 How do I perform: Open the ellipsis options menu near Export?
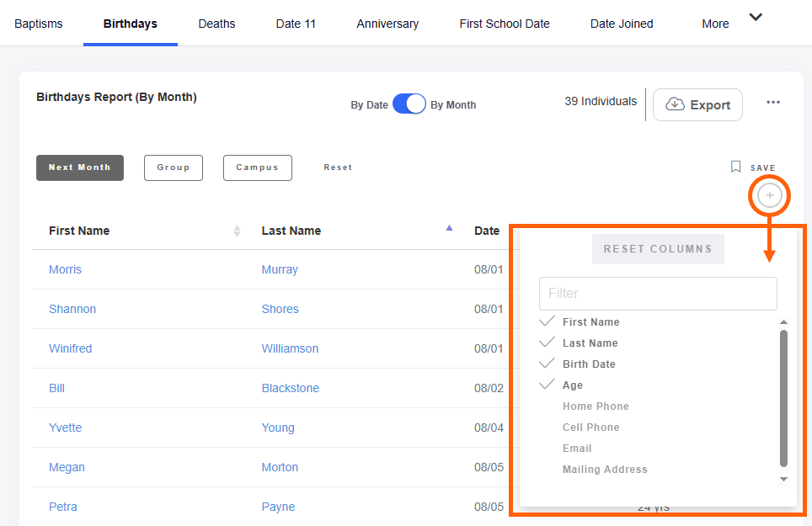pyautogui.click(x=773, y=102)
